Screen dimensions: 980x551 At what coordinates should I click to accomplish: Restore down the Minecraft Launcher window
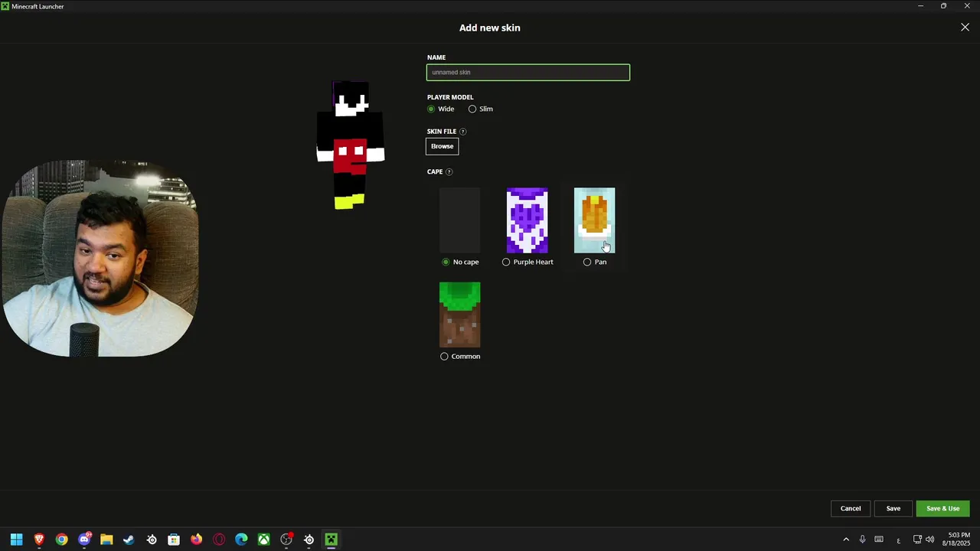pyautogui.click(x=943, y=6)
